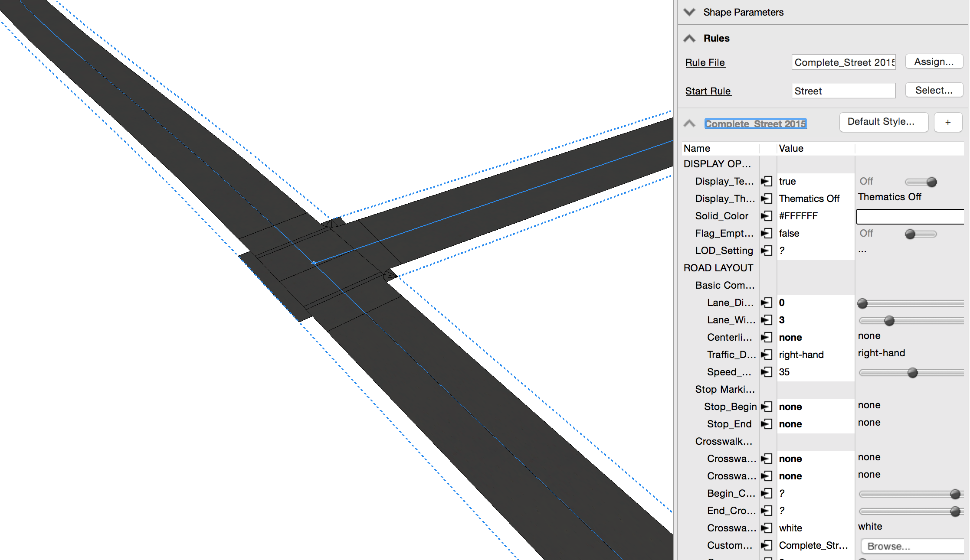Open the Default Style... menu button
This screenshot has width=970, height=560.
click(x=883, y=122)
